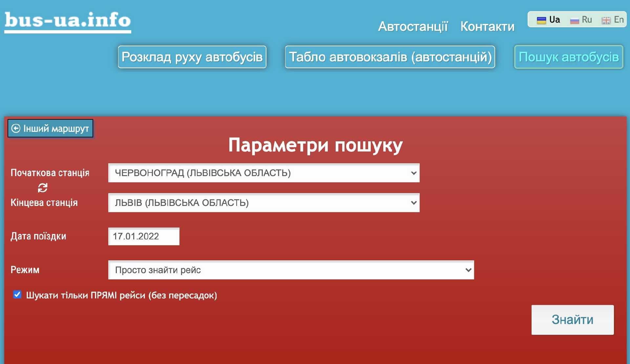The image size is (630, 364).
Task: Click the back arrow icon on Інший маршрут
Action: 16,128
